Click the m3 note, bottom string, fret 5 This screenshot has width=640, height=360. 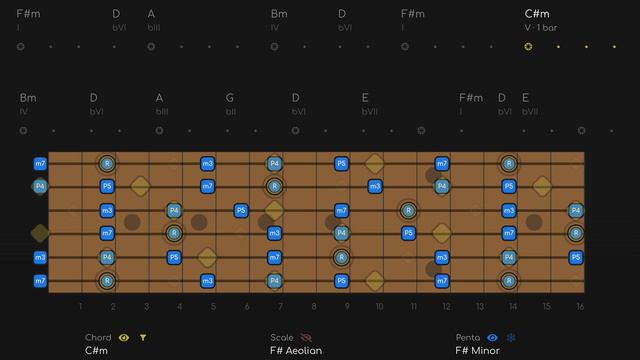208,281
